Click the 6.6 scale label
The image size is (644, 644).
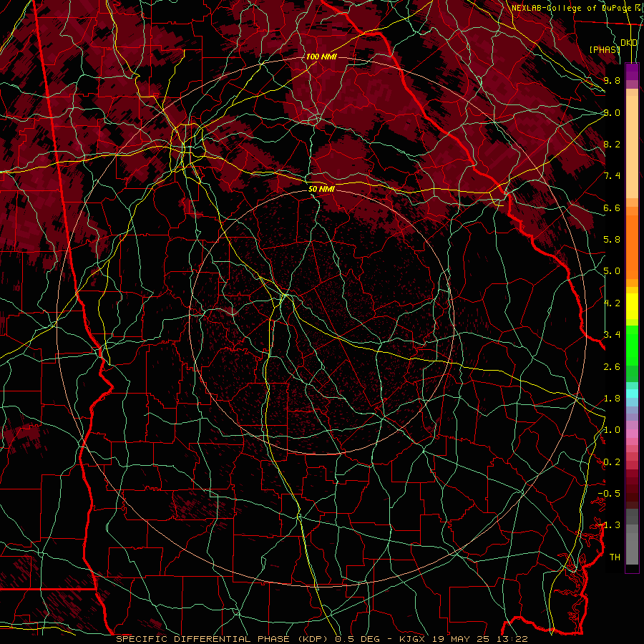pyautogui.click(x=612, y=208)
